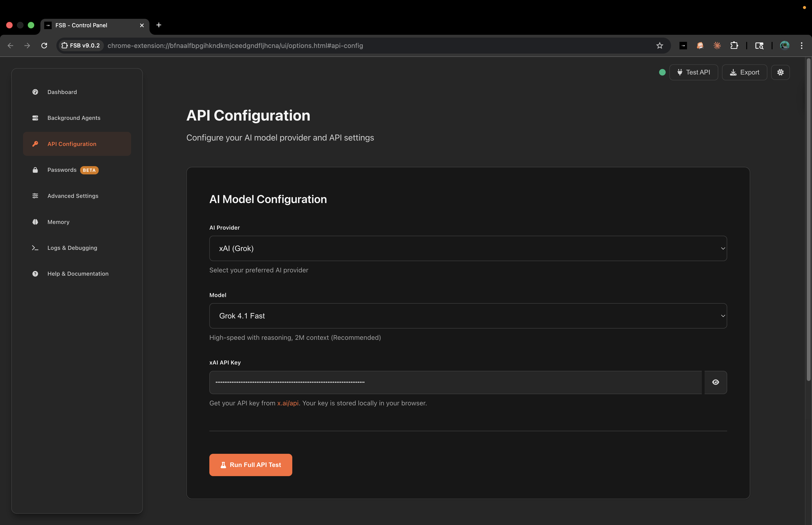The height and width of the screenshot is (525, 812).
Task: Open the Dashboard section
Action: click(x=77, y=92)
